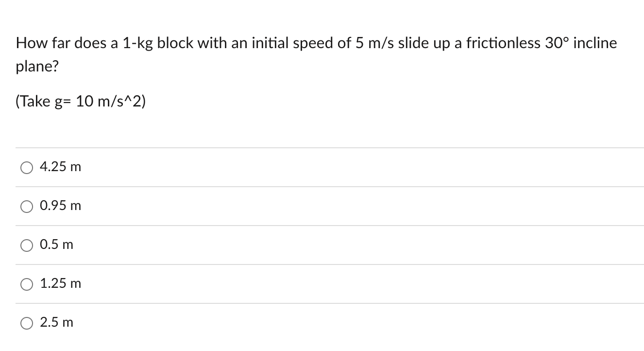Click the radio circle next to 1.25 m

(27, 284)
